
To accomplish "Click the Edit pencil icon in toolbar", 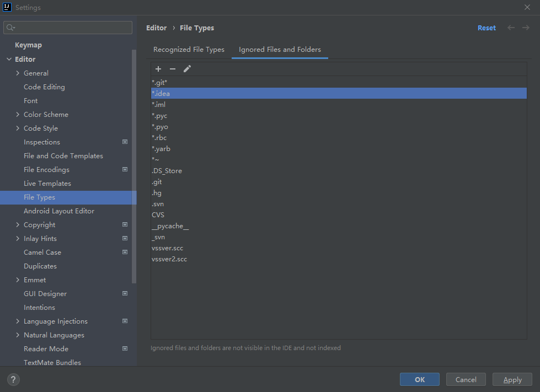I will tap(187, 69).
